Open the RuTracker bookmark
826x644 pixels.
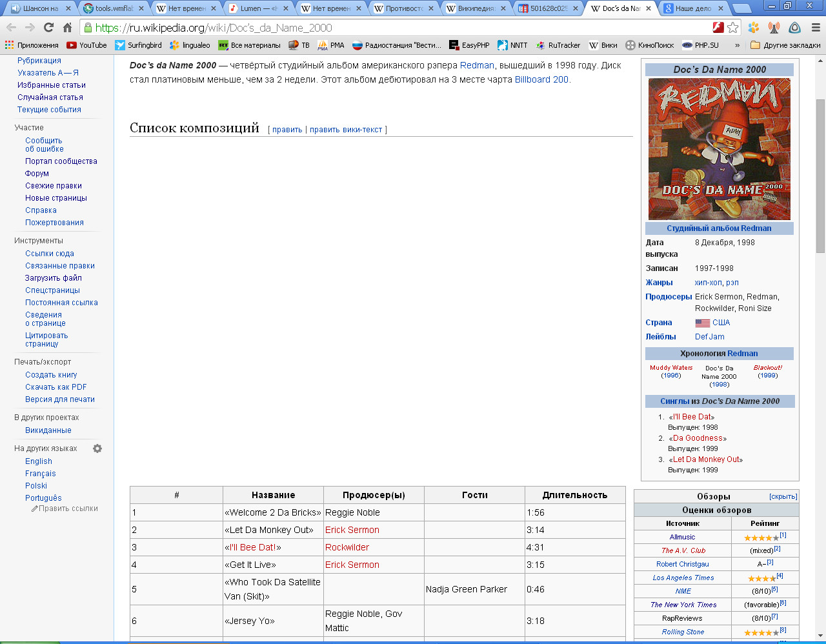pos(558,45)
